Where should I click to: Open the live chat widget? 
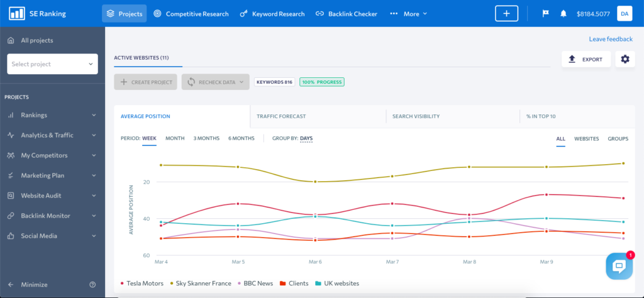(619, 266)
